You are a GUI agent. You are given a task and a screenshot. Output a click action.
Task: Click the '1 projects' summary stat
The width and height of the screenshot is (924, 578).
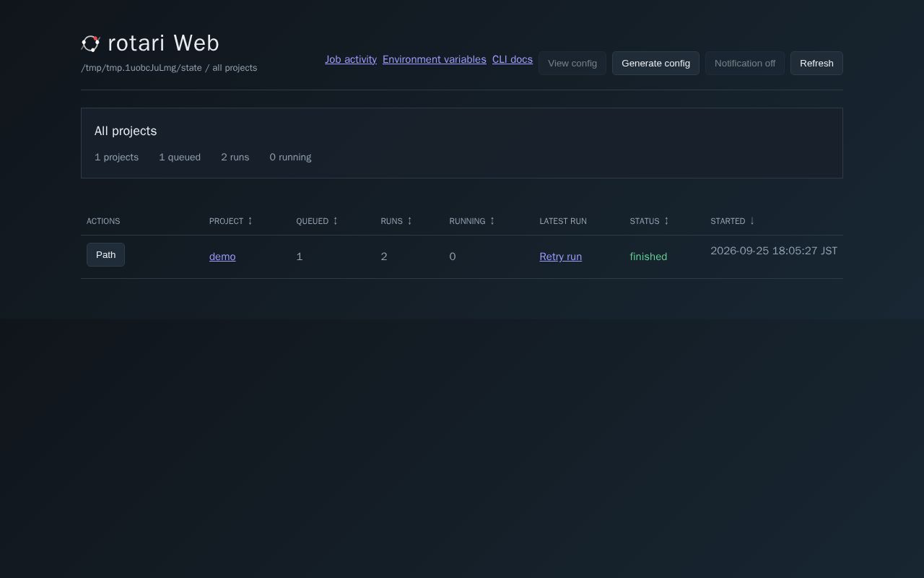click(116, 157)
